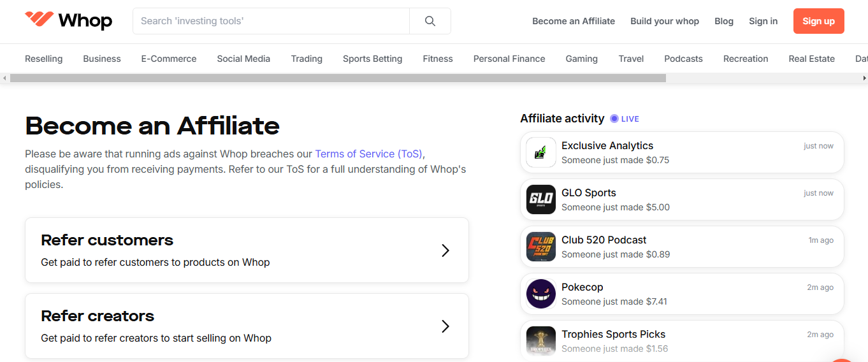
Task: Open the Terms of Service (ToS) link
Action: pyautogui.click(x=368, y=154)
